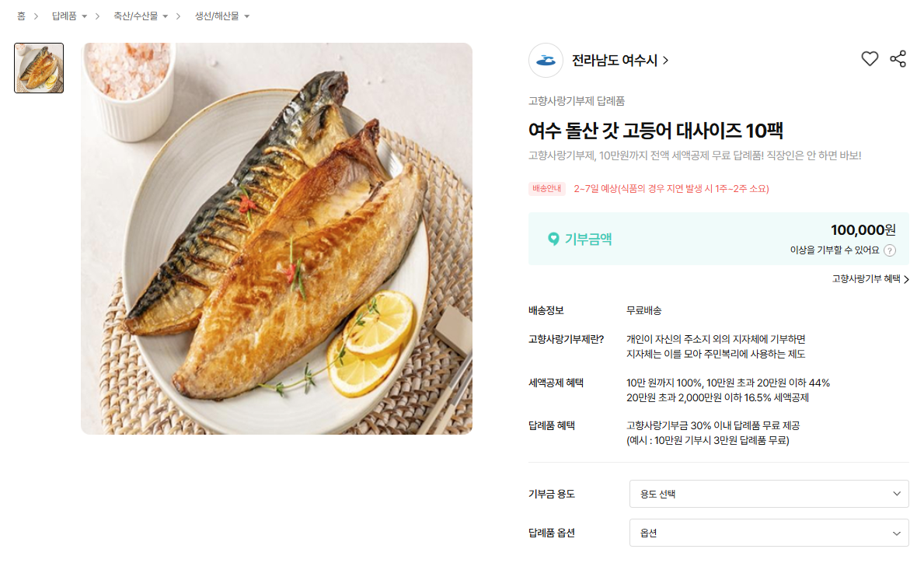This screenshot has width=924, height=563.
Task: Expand the 답례품 breadcrumb dropdown arrow
Action: tap(84, 16)
